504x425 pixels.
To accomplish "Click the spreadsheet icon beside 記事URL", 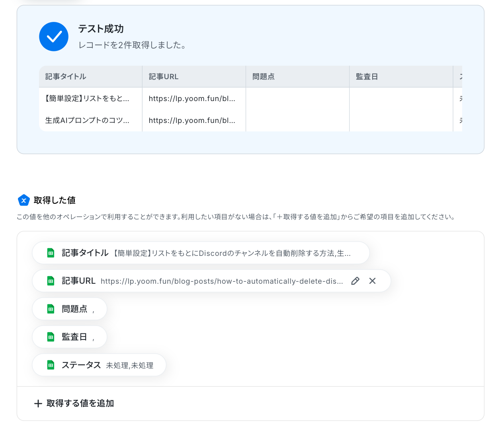I will click(51, 281).
